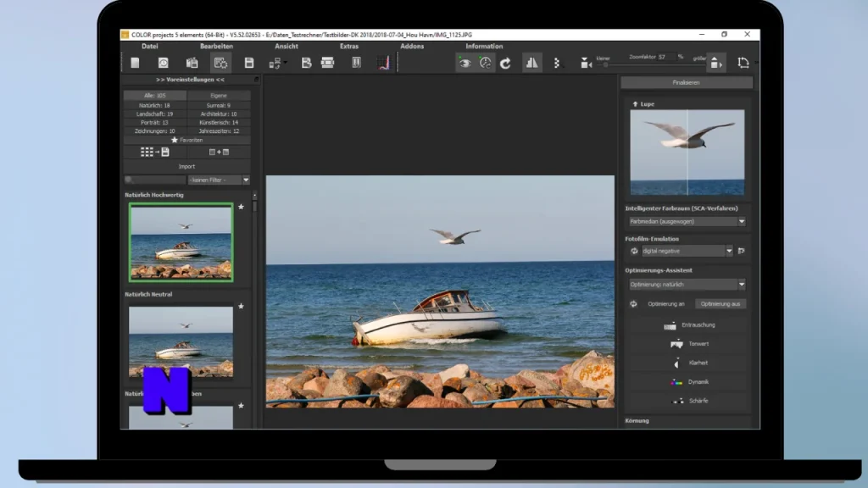This screenshot has width=868, height=488.
Task: Click the book icon in the toolbar
Action: pyautogui.click(x=357, y=63)
